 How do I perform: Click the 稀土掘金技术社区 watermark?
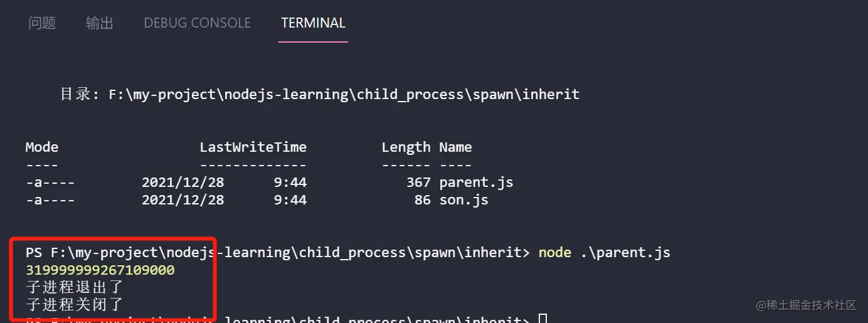pyautogui.click(x=806, y=305)
